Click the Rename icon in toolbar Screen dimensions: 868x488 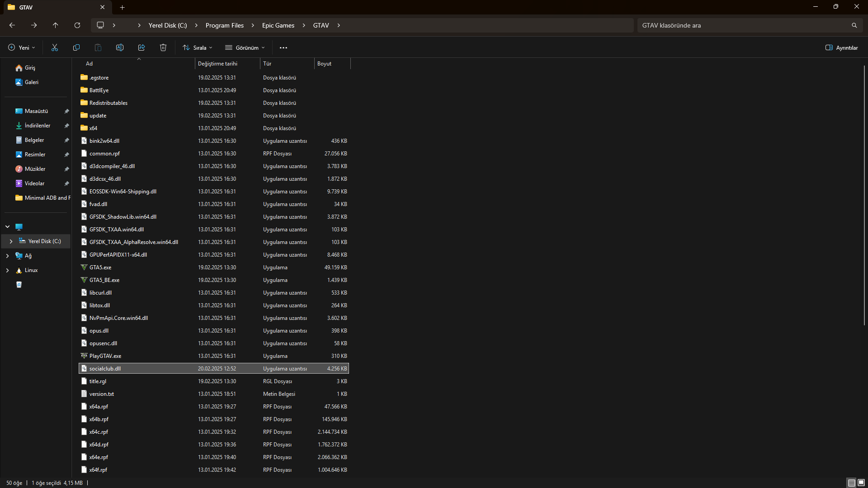[120, 47]
